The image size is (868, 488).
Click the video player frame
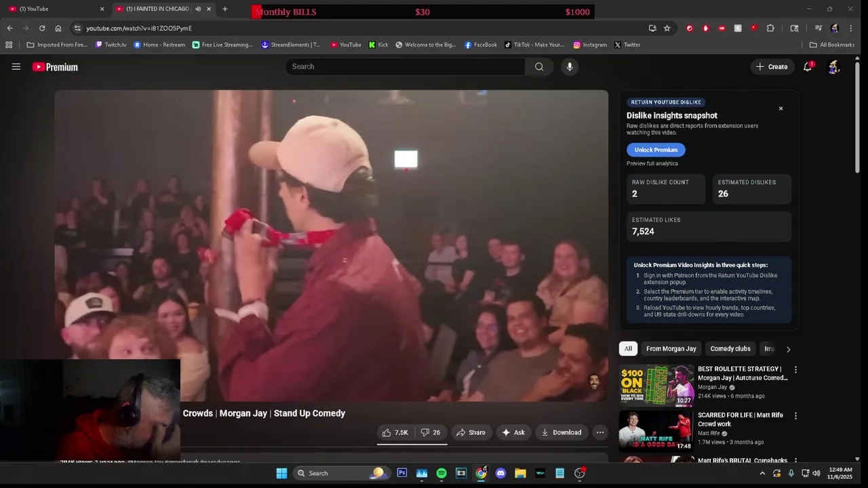click(332, 246)
